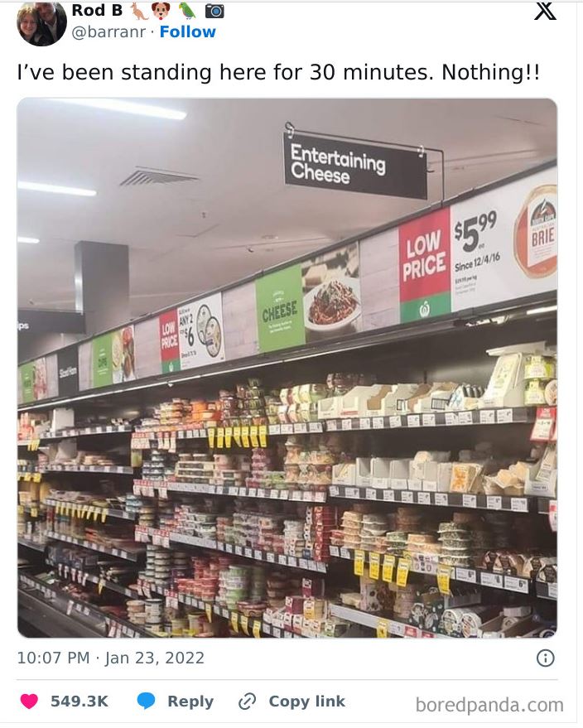The height and width of the screenshot is (728, 583).
Task: Click the tweet text about 30 minutes
Action: click(278, 72)
